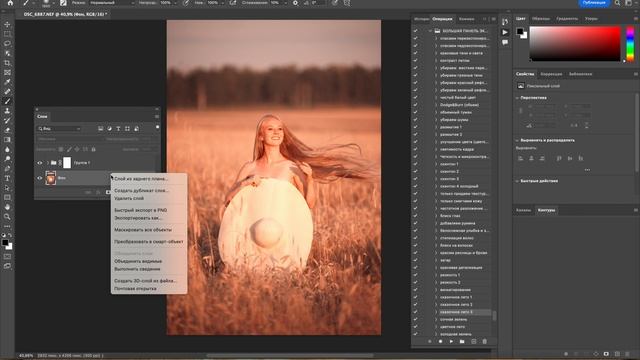Screen dimensions: 640x360
Task: Toggle checkmark for 'размытие 1' action
Action: tap(416, 127)
